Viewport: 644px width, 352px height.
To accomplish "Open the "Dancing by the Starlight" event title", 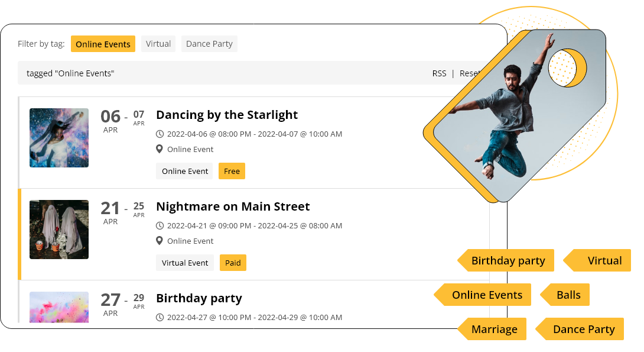I will [x=227, y=115].
